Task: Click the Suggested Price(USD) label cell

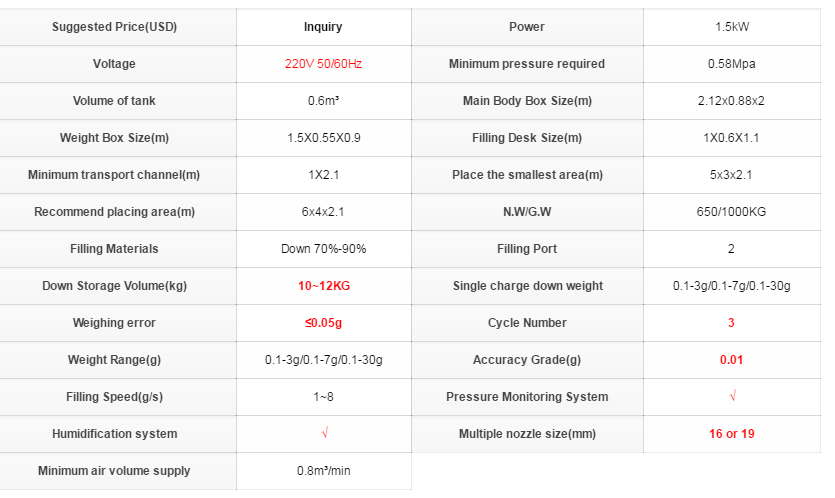Action: pos(114,27)
